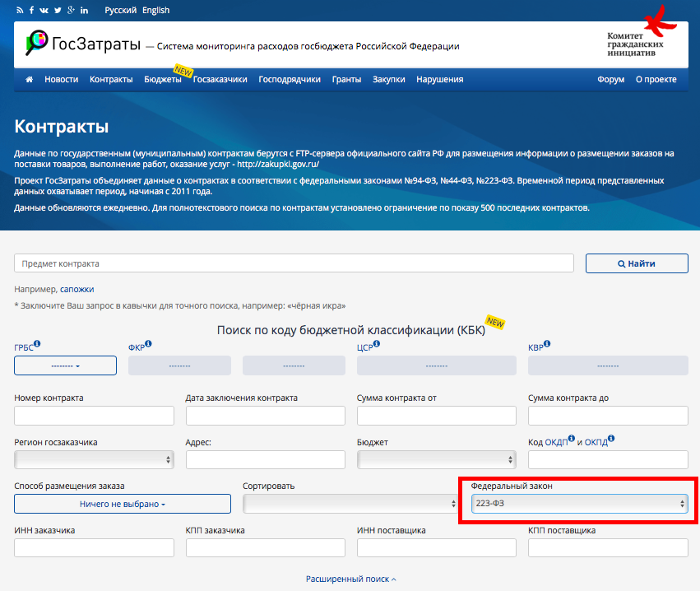Focus the Номер контракта field
700x591 pixels.
click(94, 416)
